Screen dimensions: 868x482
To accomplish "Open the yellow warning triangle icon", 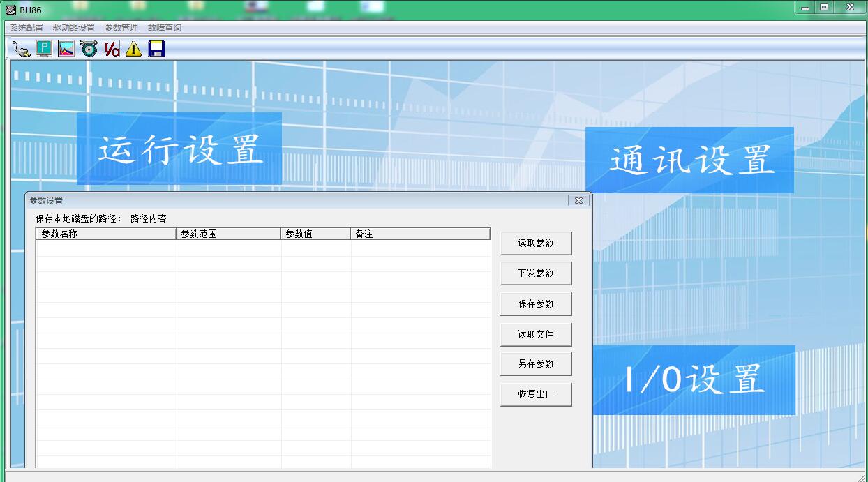I will (x=133, y=49).
